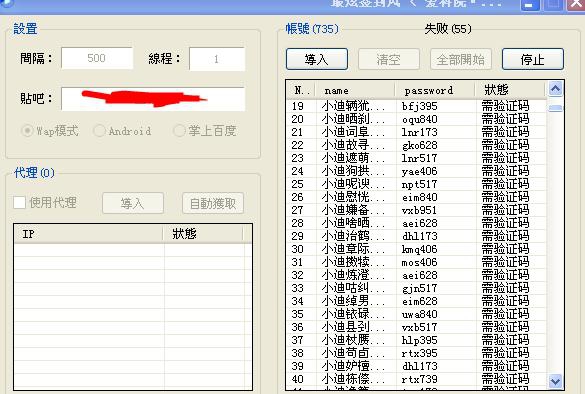Click the scroll up arrow of the account list

tap(555, 89)
